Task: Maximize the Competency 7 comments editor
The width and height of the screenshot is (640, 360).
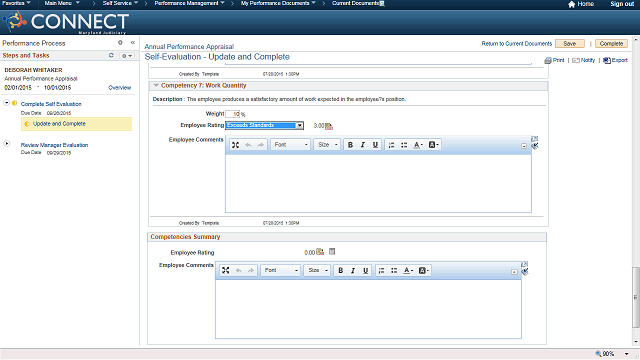Action: [236, 145]
